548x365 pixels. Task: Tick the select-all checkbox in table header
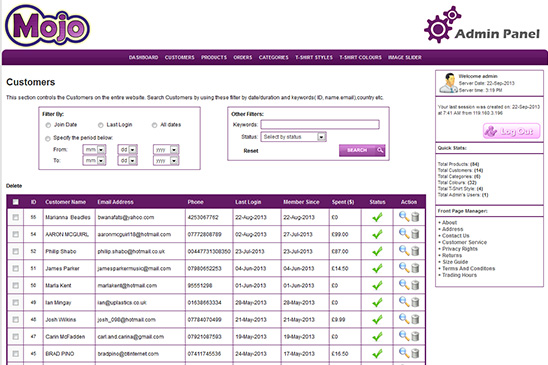15,202
